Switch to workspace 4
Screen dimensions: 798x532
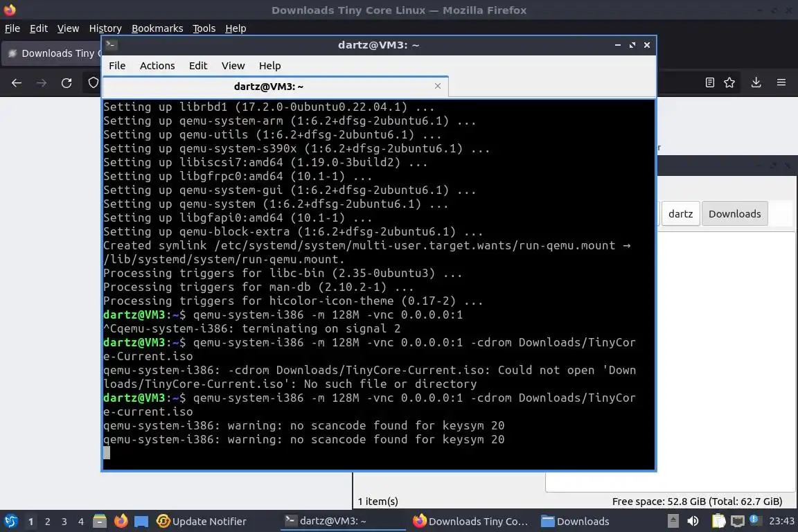80,522
